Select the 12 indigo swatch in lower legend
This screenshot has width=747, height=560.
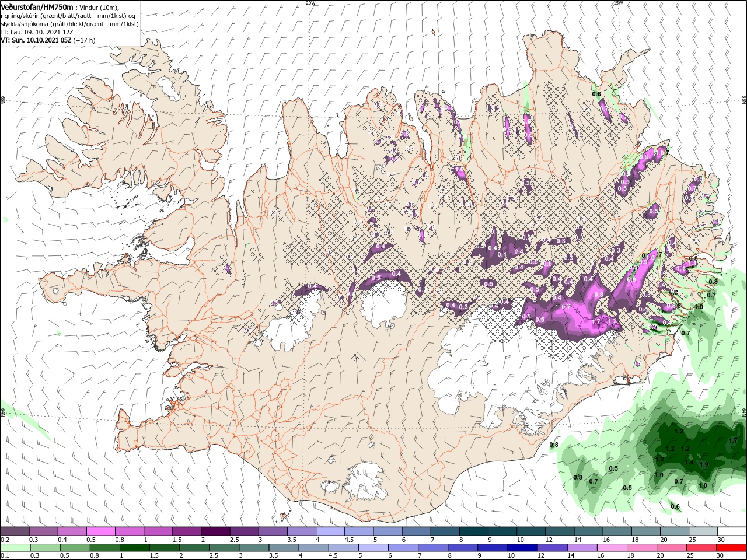point(552,547)
